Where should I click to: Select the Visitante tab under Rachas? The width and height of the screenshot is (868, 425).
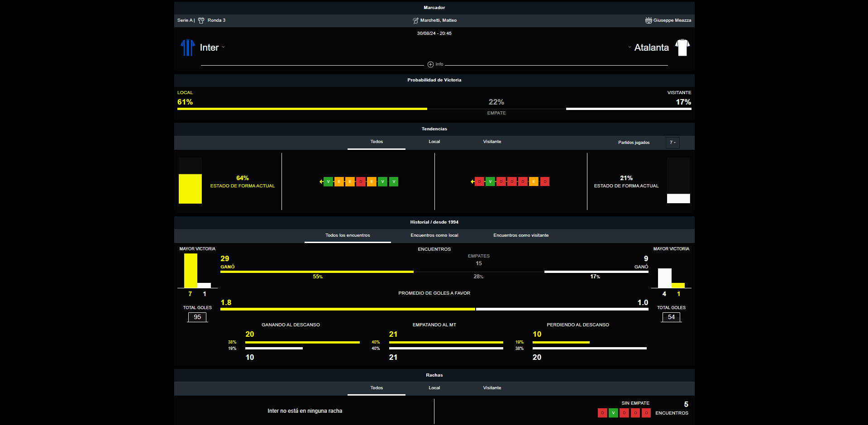point(492,388)
